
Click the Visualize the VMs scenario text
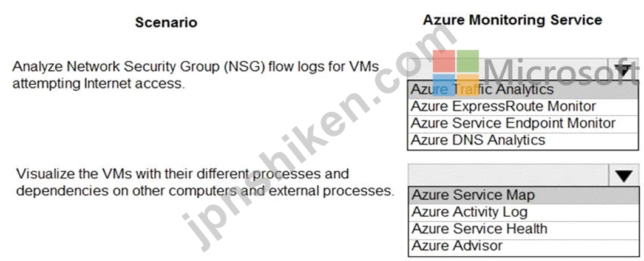205,182
